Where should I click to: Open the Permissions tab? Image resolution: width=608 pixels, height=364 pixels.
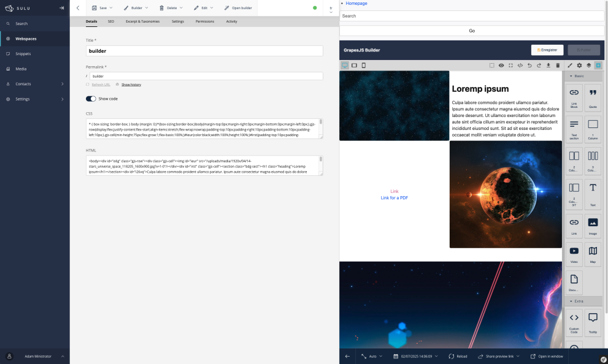pyautogui.click(x=205, y=21)
